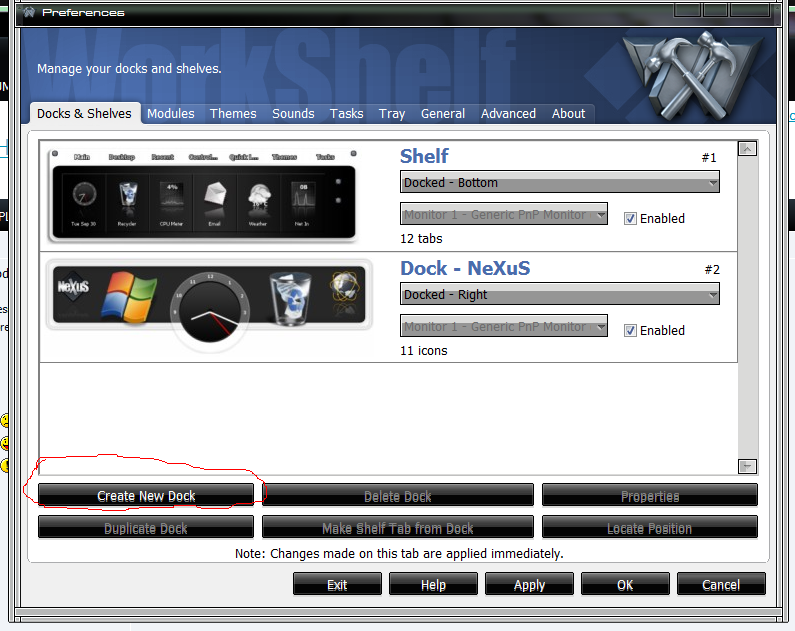Click the analog clock in NeXuS dock preview
This screenshot has width=795, height=631.
coord(208,308)
